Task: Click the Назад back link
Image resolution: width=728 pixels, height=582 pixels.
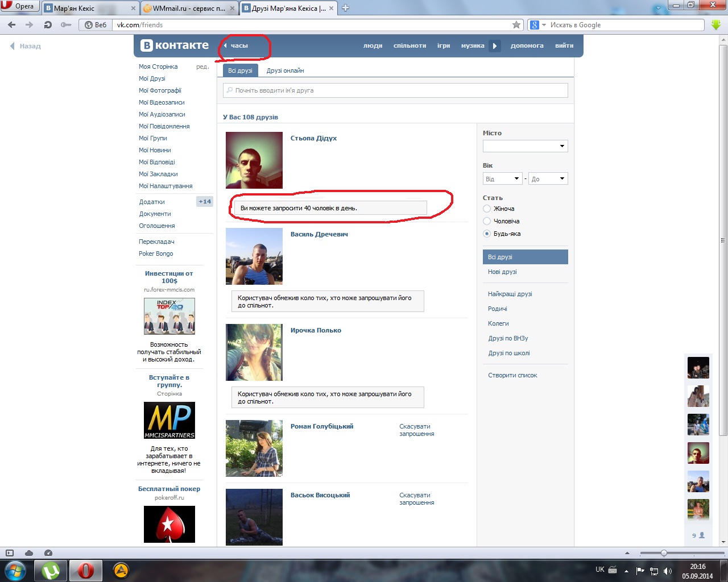Action: (26, 46)
